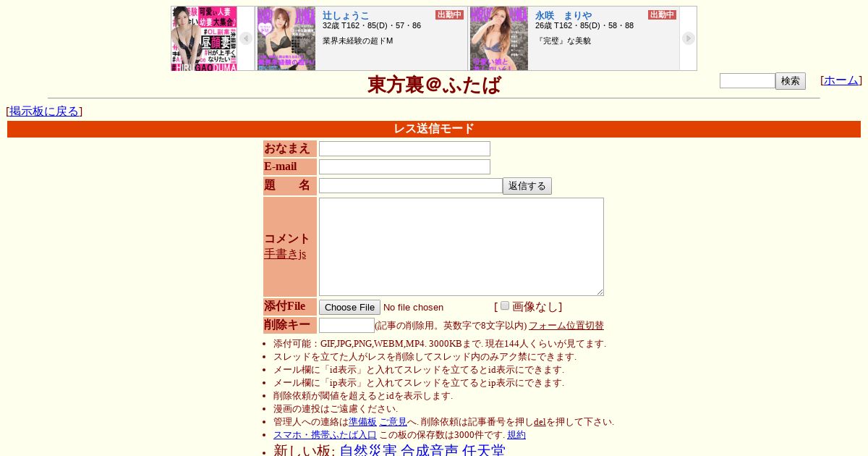868x456 pixels.
Task: Click フォーム位置切替 link
Action: (x=566, y=326)
